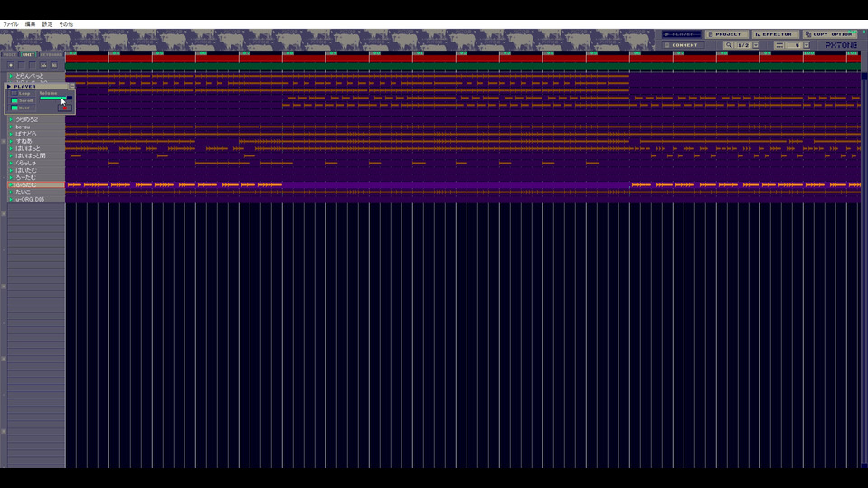
Task: Open the COMMENT panel
Action: click(x=684, y=45)
